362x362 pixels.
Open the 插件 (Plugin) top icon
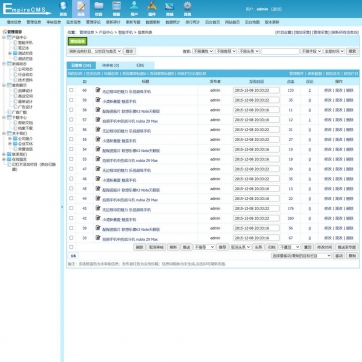pos(152,8)
